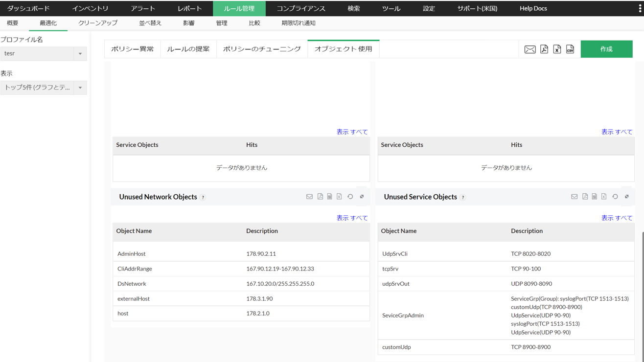The height and width of the screenshot is (362, 644).
Task: Open the kebab menu at top right
Action: [x=640, y=8]
